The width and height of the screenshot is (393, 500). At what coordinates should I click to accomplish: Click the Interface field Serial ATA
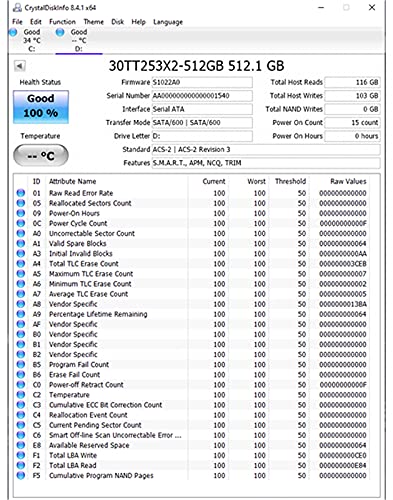coord(202,109)
